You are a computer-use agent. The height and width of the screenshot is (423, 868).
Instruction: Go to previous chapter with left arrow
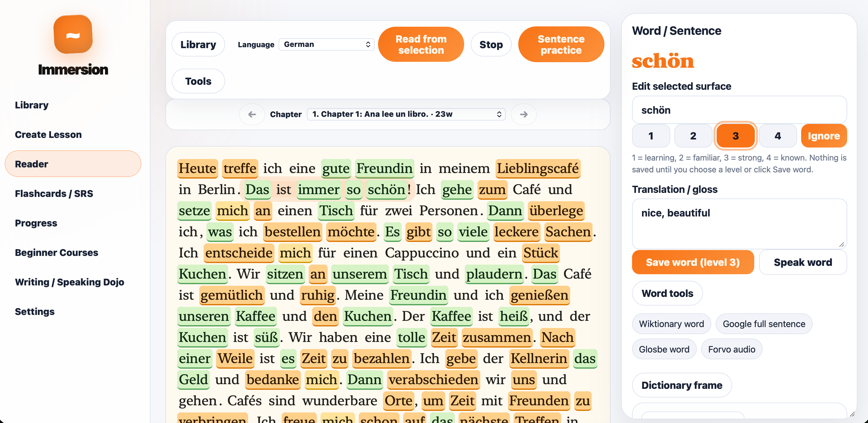pyautogui.click(x=252, y=114)
